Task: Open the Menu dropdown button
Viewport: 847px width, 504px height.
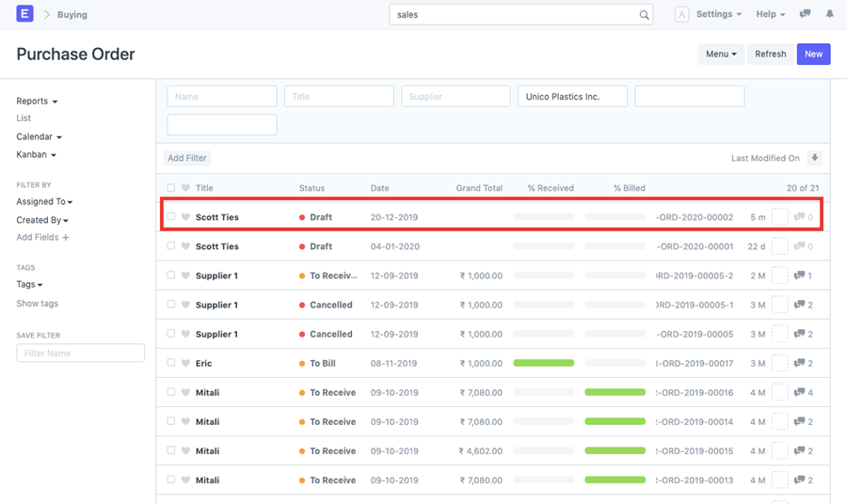Action: tap(721, 54)
